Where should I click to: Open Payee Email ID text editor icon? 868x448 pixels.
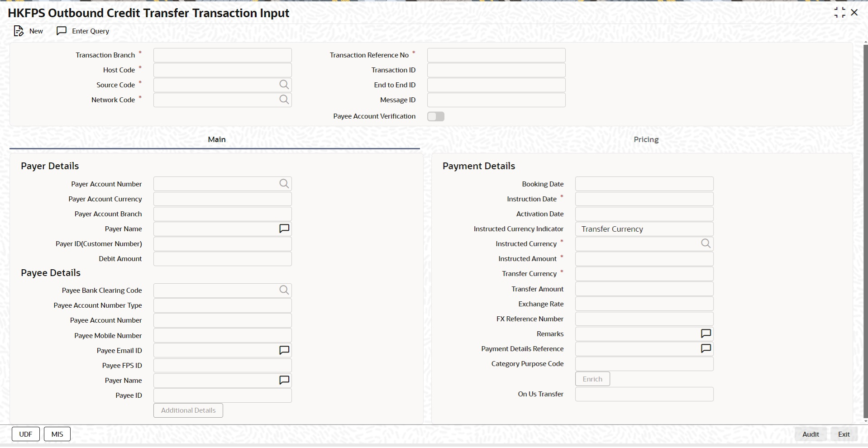[x=284, y=350]
